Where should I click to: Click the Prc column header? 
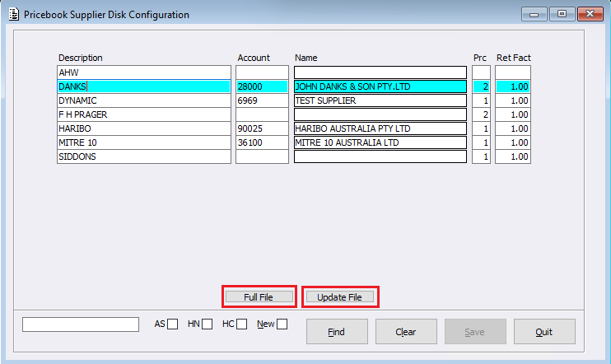coord(480,58)
